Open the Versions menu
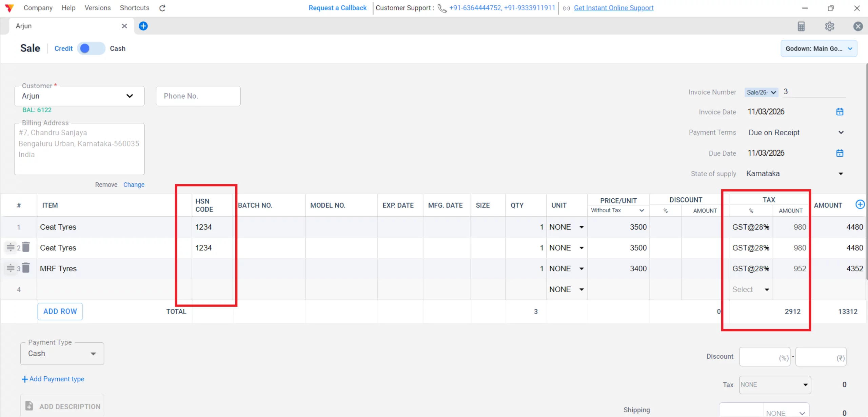The image size is (868, 417). [x=97, y=8]
